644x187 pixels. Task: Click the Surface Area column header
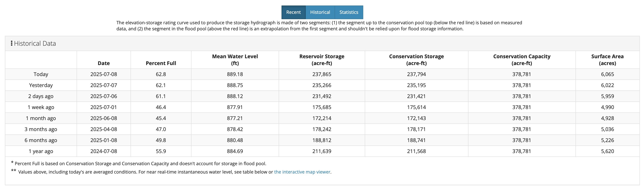(607, 60)
